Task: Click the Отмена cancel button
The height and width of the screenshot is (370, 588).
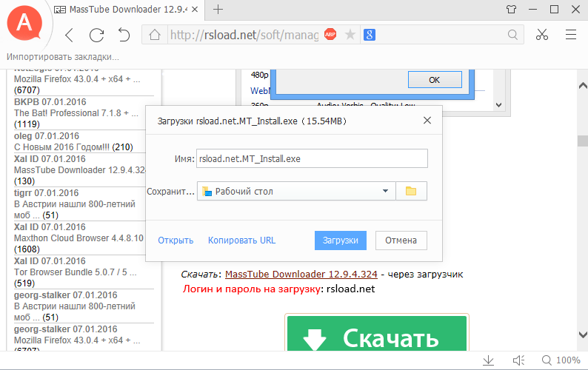Action: (x=401, y=240)
